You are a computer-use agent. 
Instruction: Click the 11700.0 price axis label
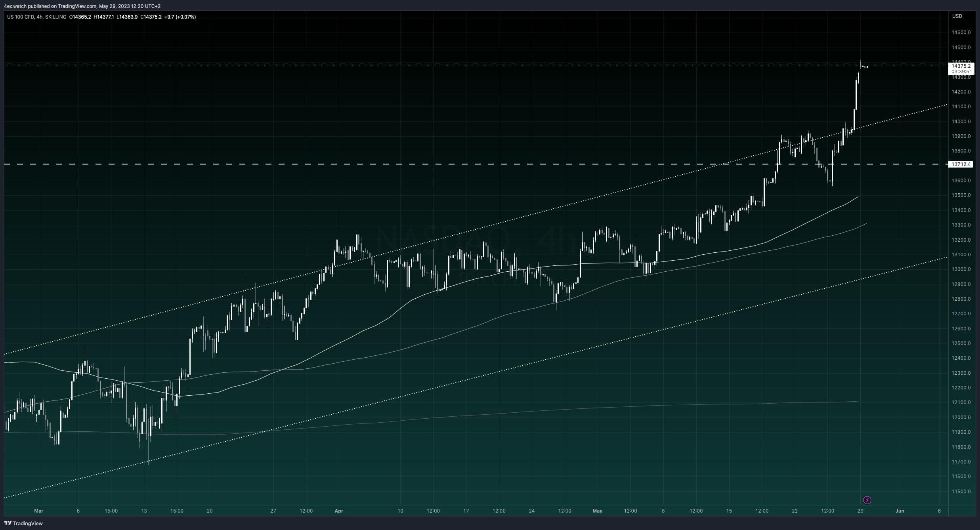[961, 462]
